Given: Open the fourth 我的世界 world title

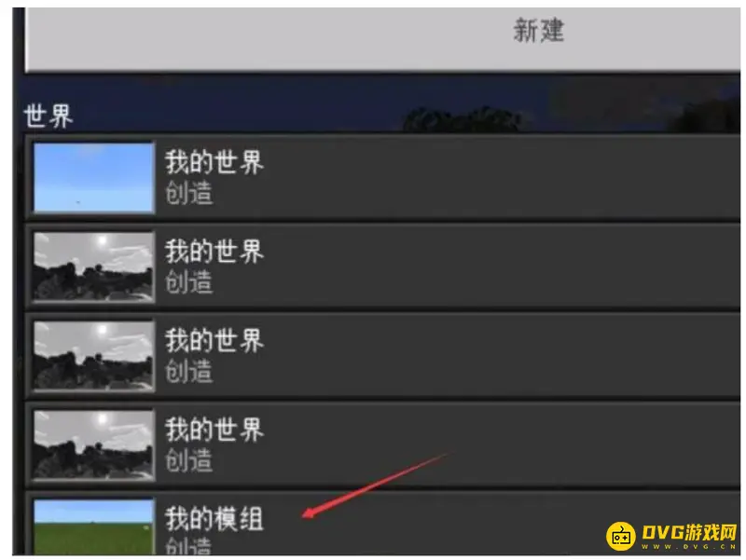Looking at the screenshot, I should [x=214, y=430].
